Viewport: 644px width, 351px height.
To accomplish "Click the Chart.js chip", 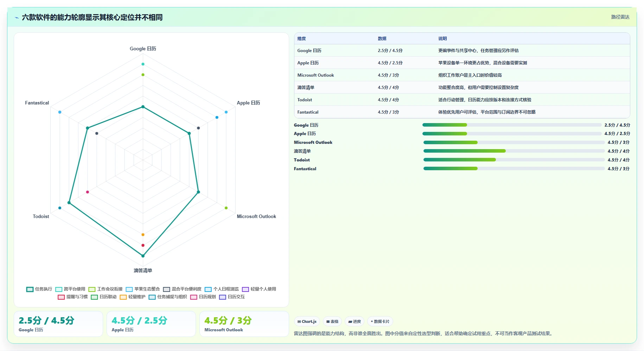I will coord(307,321).
